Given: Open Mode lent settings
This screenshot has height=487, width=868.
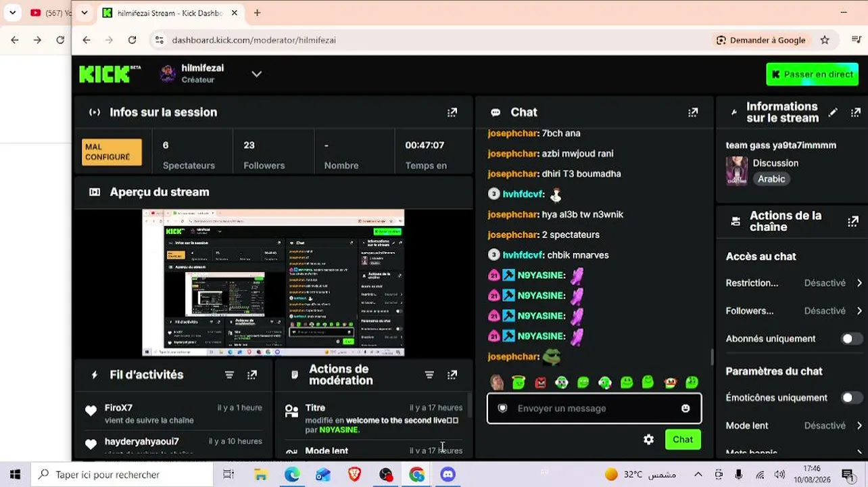Looking at the screenshot, I should tap(794, 425).
